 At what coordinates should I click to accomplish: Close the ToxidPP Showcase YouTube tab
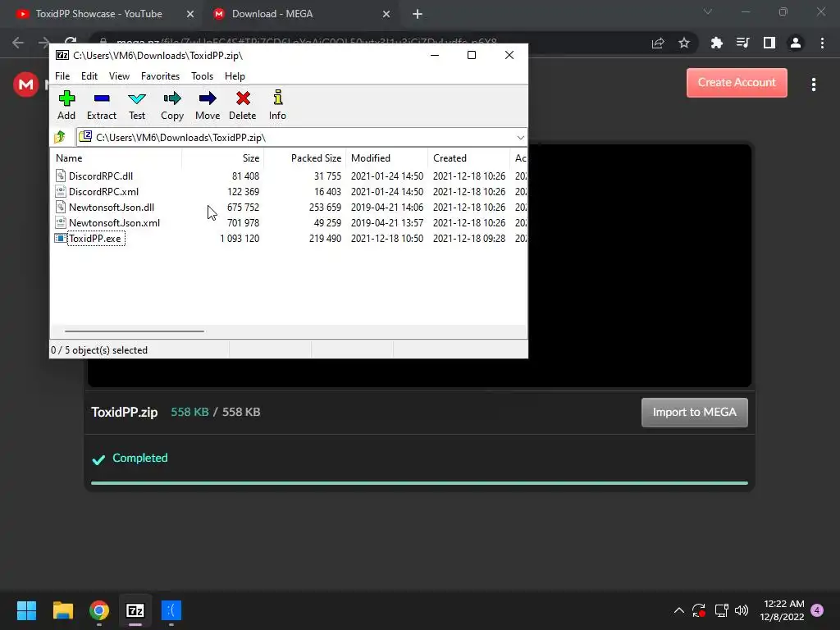(x=190, y=14)
